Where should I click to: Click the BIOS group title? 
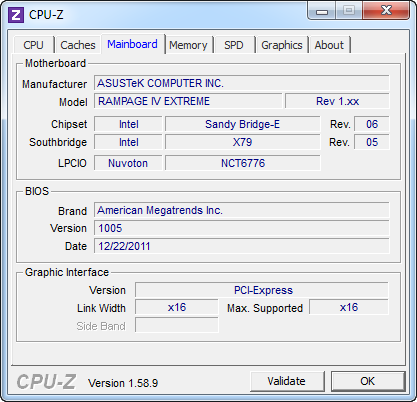[37, 191]
